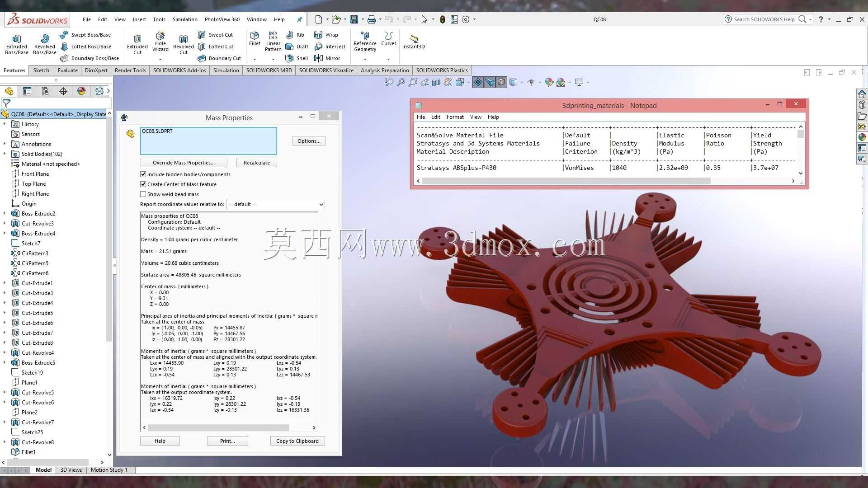
Task: Select the Shell feature tool
Action: pyautogui.click(x=297, y=58)
